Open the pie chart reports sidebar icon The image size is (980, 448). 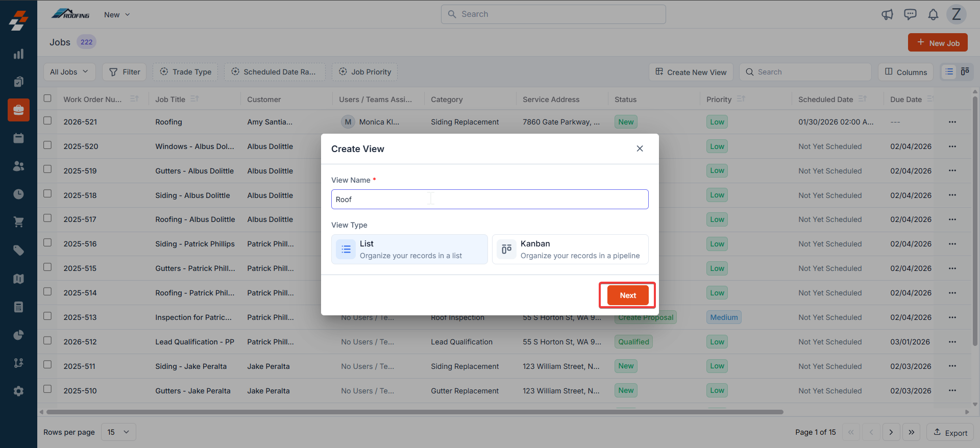[18, 335]
